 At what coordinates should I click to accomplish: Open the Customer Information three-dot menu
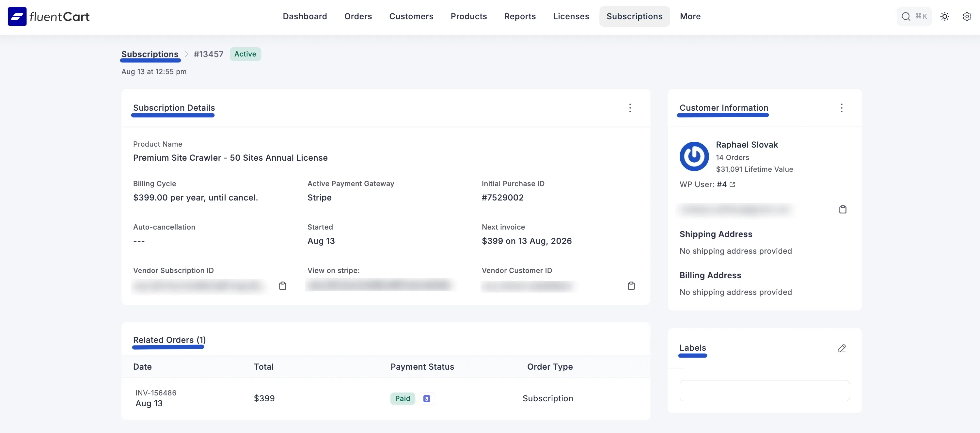(x=842, y=108)
